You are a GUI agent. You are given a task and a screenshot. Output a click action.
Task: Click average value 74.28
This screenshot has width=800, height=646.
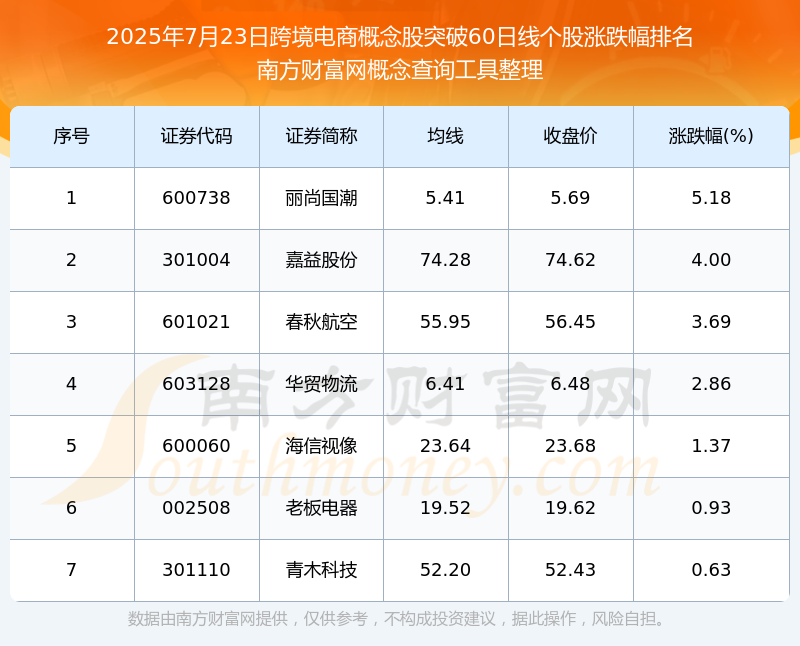pos(445,260)
